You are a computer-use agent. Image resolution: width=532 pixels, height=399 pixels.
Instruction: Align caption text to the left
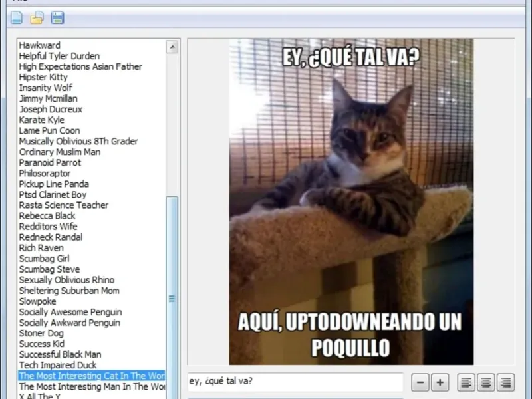(466, 382)
